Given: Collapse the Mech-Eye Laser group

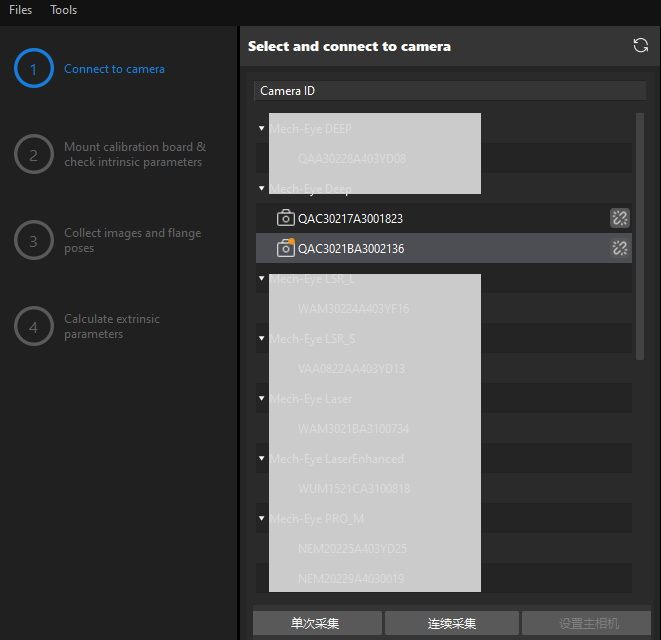Looking at the screenshot, I should [x=261, y=398].
